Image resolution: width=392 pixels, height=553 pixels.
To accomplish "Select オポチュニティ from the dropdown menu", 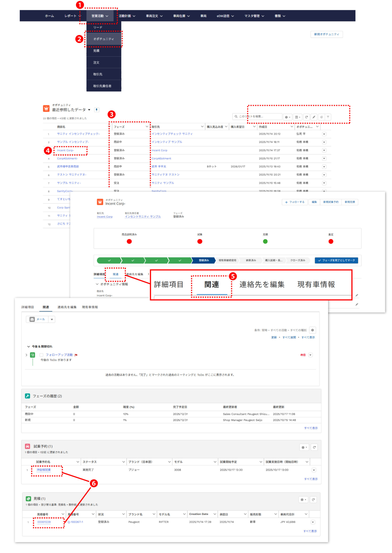I will [x=104, y=39].
